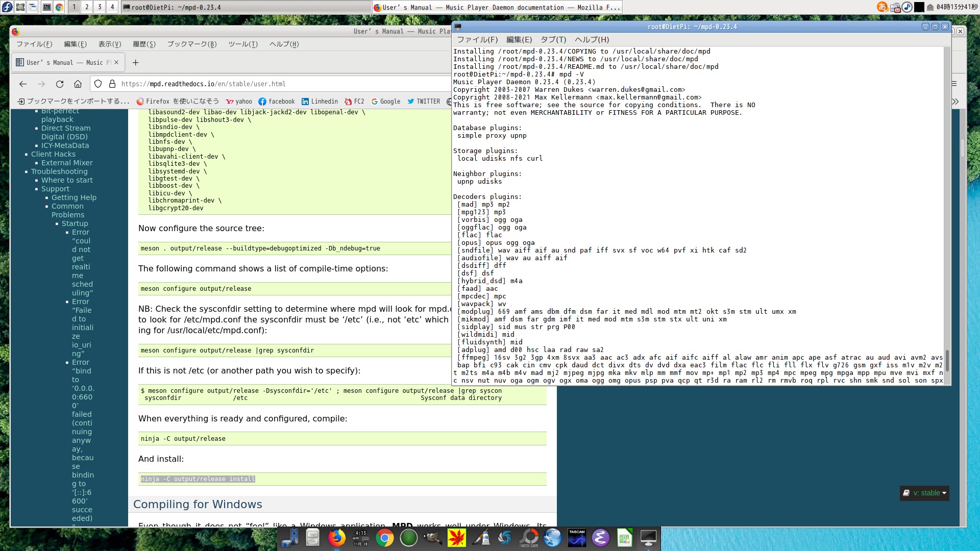980x551 pixels.
Task: Switch to workspace 3 in the pager
Action: [x=100, y=7]
